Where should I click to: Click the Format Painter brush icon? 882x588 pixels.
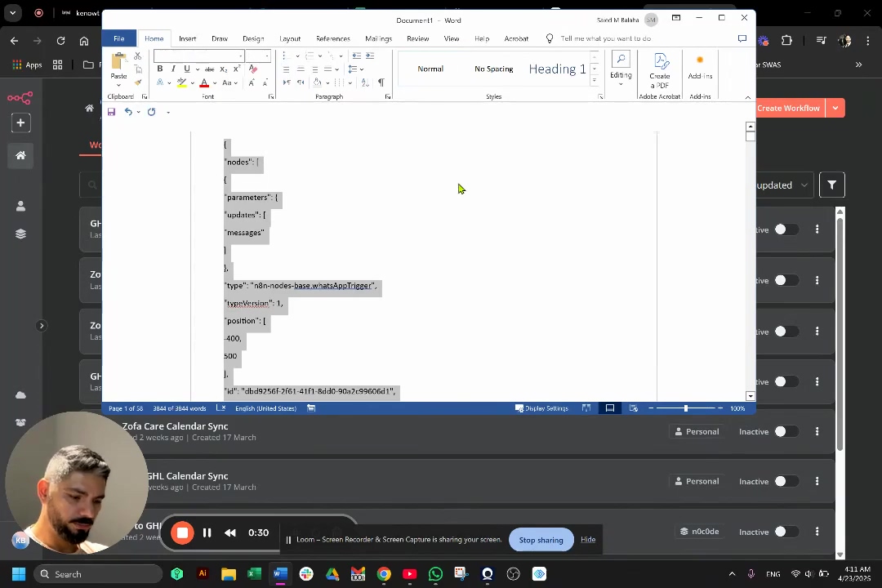(138, 82)
